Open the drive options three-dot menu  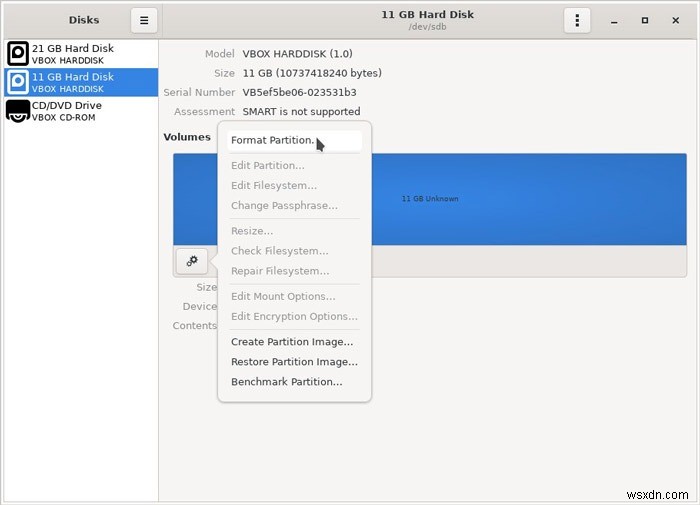[577, 21]
